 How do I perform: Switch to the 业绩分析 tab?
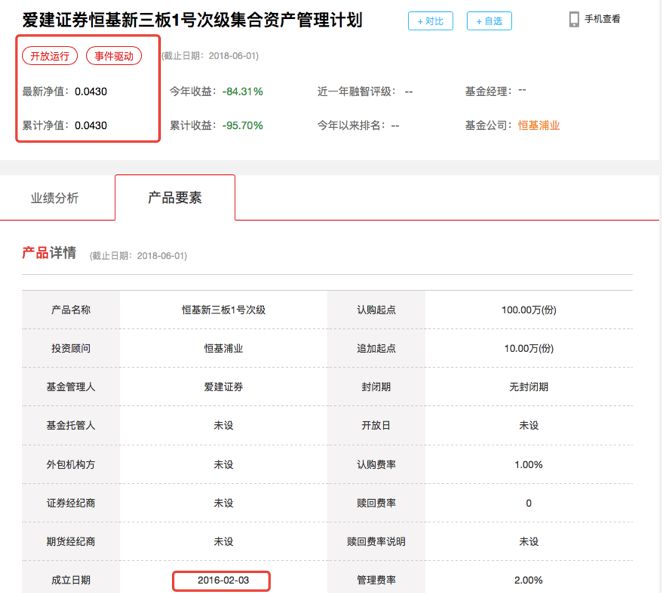54,198
